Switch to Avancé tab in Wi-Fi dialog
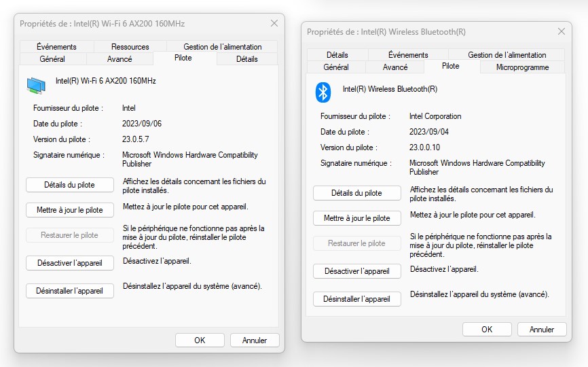The height and width of the screenshot is (367, 588). pos(120,59)
